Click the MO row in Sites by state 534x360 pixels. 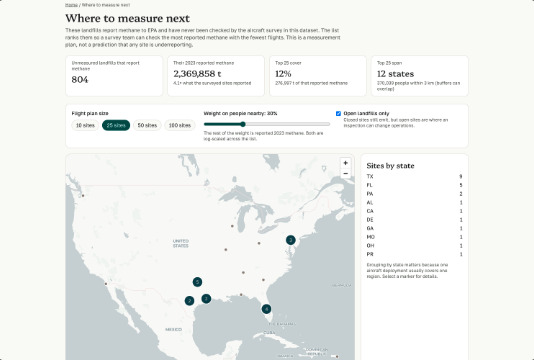pos(414,237)
